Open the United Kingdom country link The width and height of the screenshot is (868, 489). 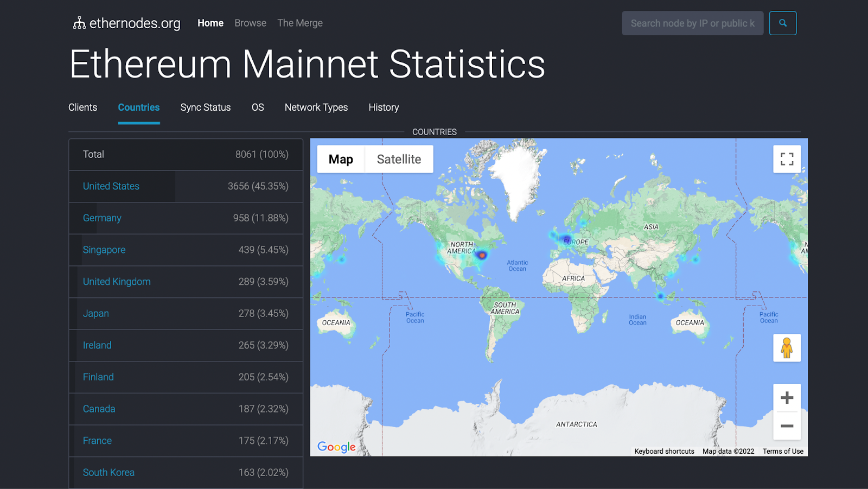(117, 282)
